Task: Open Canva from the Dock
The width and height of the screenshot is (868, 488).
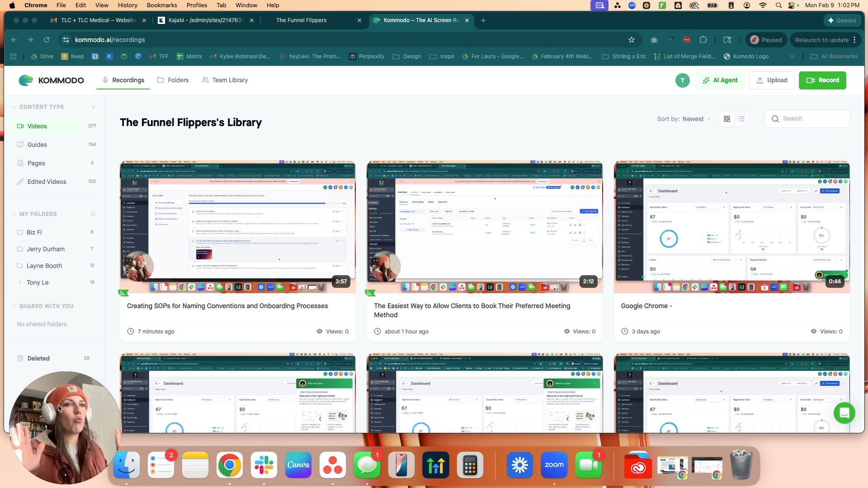Action: (x=298, y=465)
